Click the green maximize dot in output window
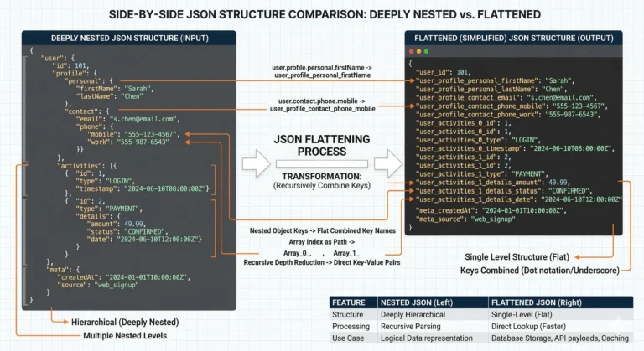Screen dimensions: 644x351 (426, 51)
